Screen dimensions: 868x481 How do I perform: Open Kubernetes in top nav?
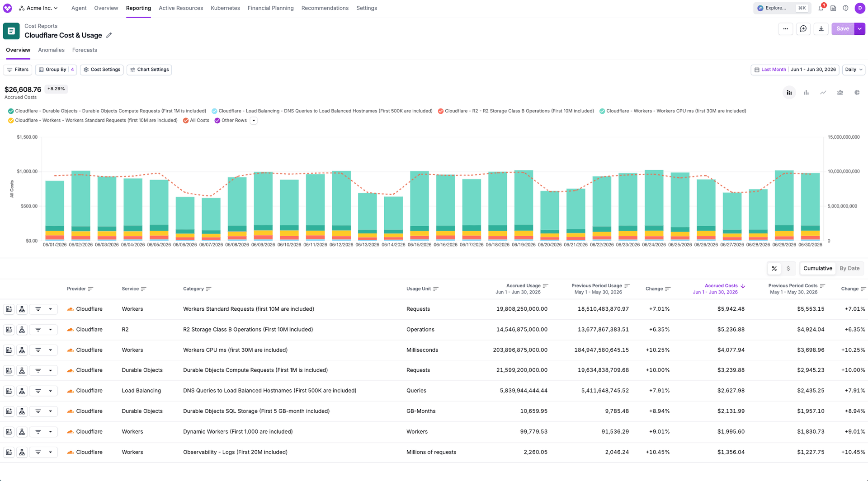(x=225, y=8)
